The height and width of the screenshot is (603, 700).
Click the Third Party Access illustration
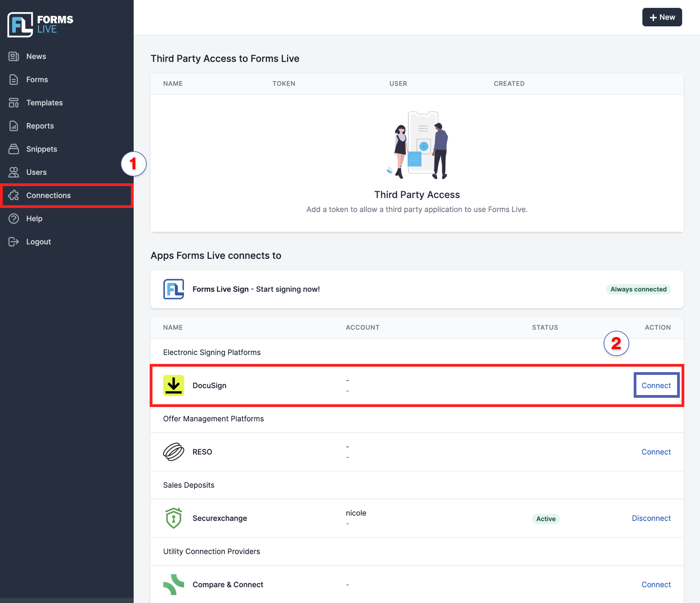[417, 145]
